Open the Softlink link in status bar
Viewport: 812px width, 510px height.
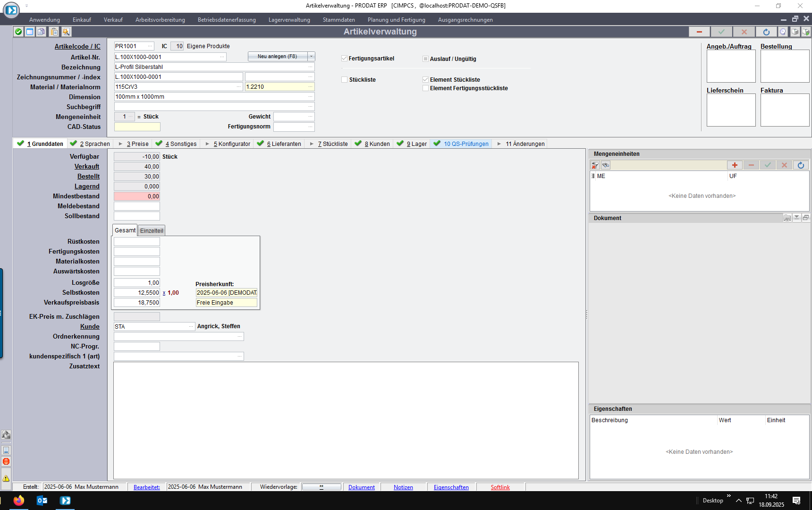500,487
